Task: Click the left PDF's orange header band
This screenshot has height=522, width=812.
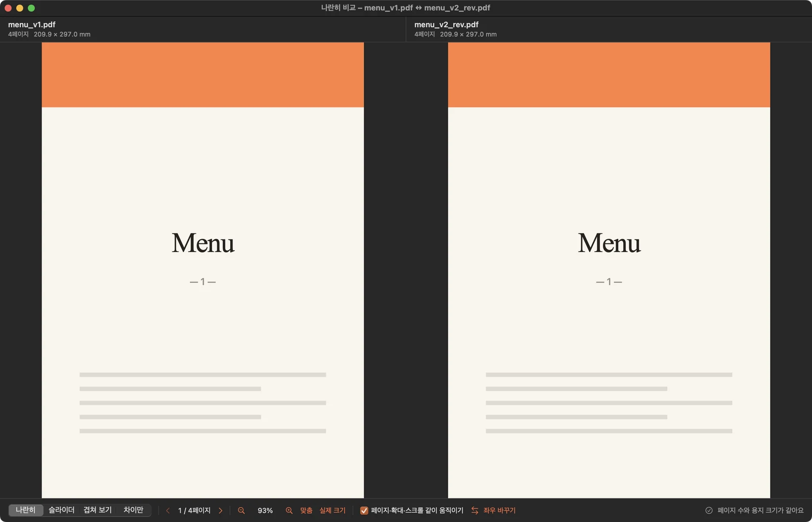Action: coord(202,75)
